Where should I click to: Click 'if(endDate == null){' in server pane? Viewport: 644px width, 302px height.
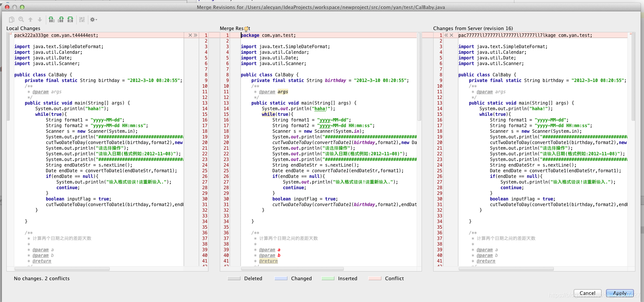pos(516,176)
